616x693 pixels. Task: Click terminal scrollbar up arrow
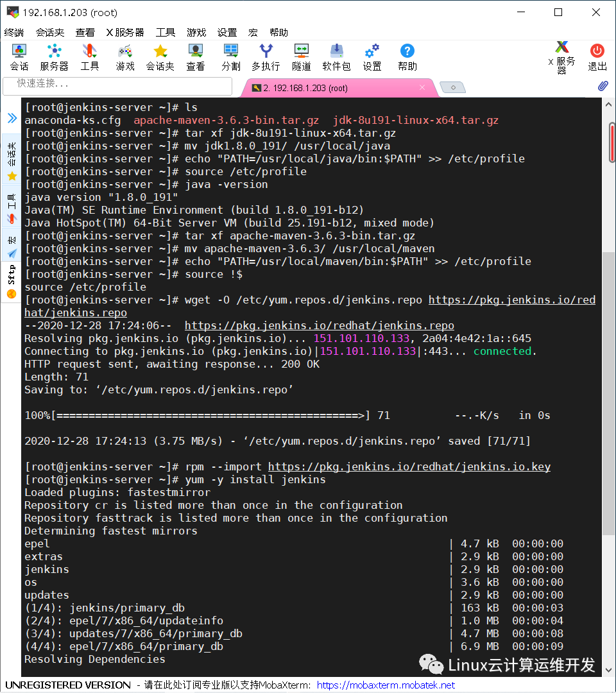coord(608,105)
